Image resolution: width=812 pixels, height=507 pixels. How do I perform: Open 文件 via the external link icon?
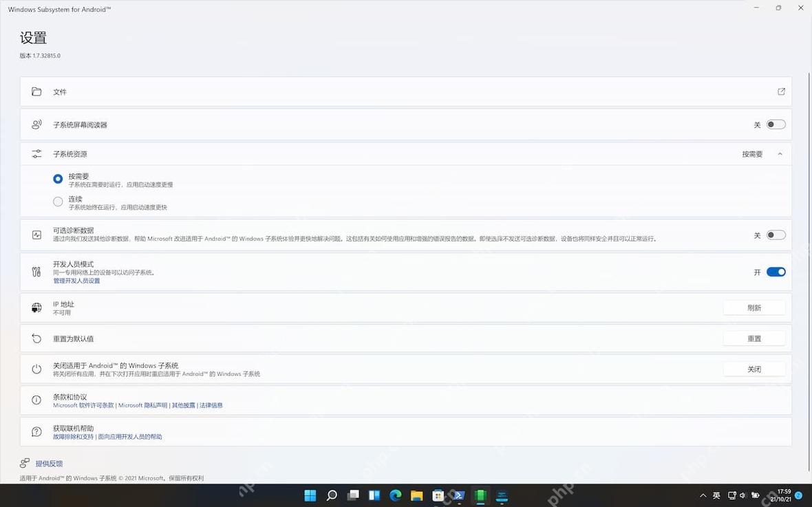[x=781, y=91]
